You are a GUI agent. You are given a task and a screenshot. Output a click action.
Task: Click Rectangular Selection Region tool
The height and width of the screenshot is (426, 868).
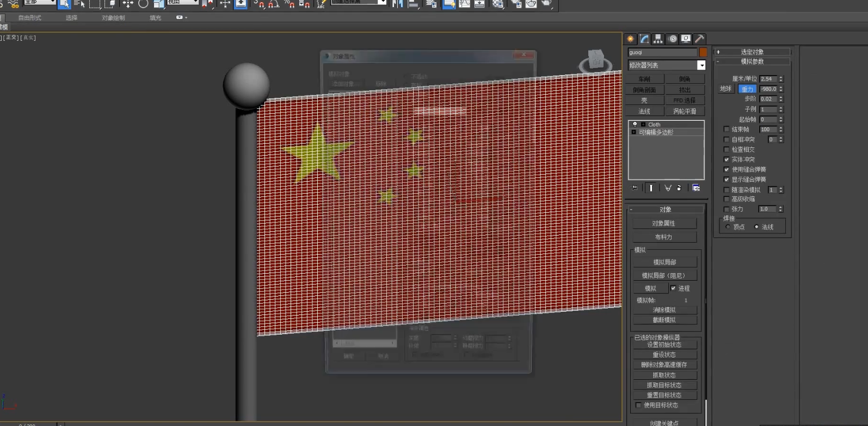coord(95,4)
